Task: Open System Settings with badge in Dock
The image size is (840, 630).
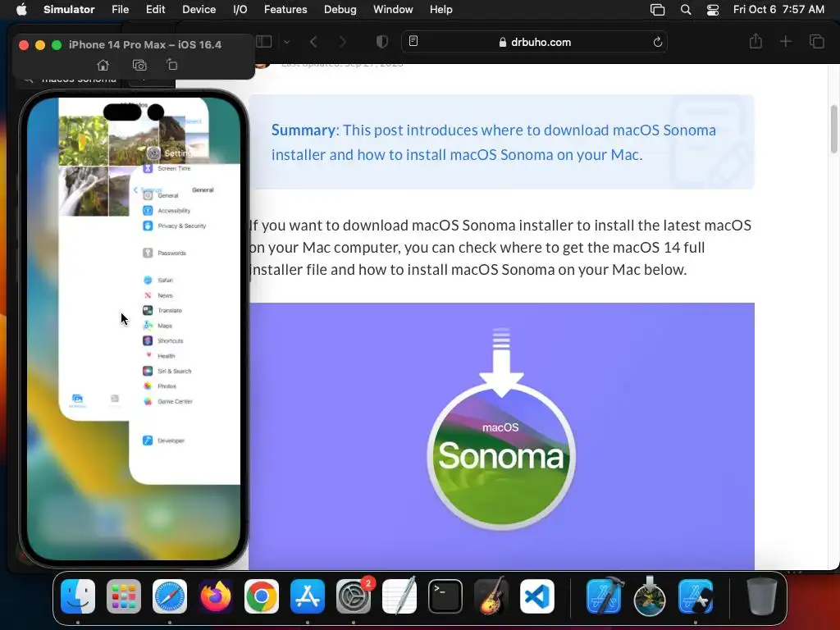Action: click(354, 596)
